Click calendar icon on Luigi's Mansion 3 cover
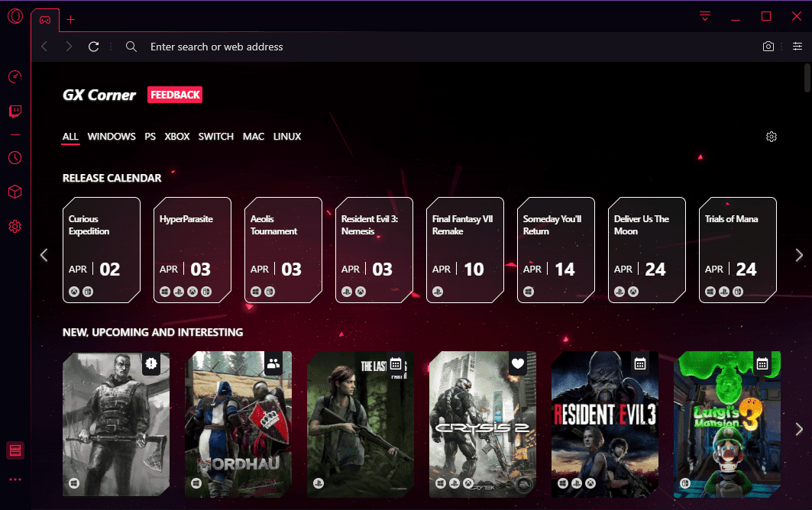Screen dimensions: 812x510 762,363
